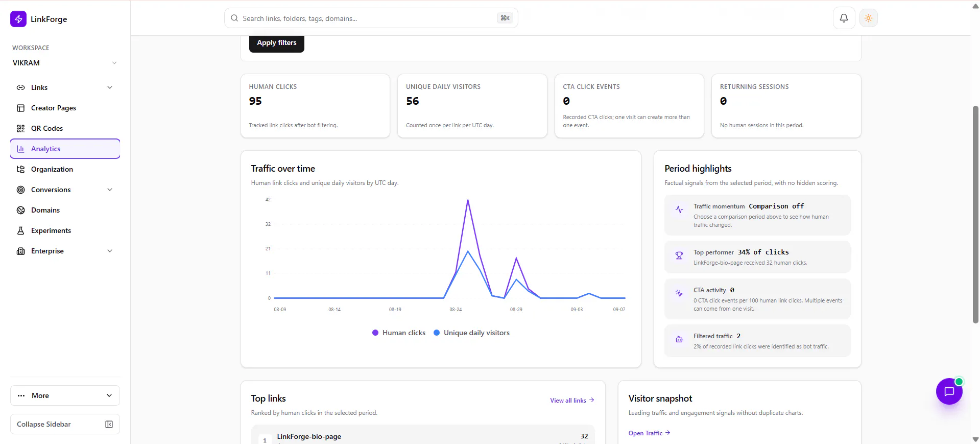Click the QR Codes icon
This screenshot has width=980, height=444.
point(20,128)
